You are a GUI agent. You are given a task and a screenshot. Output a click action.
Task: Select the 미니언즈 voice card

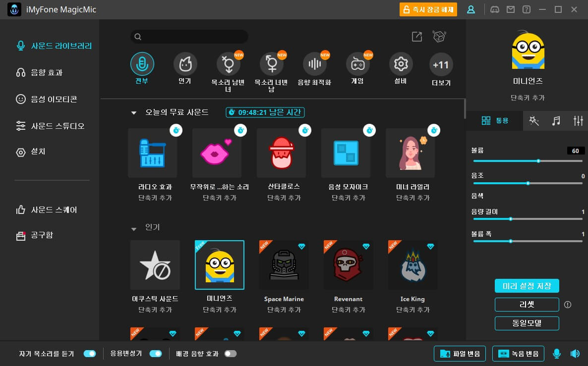click(x=220, y=265)
